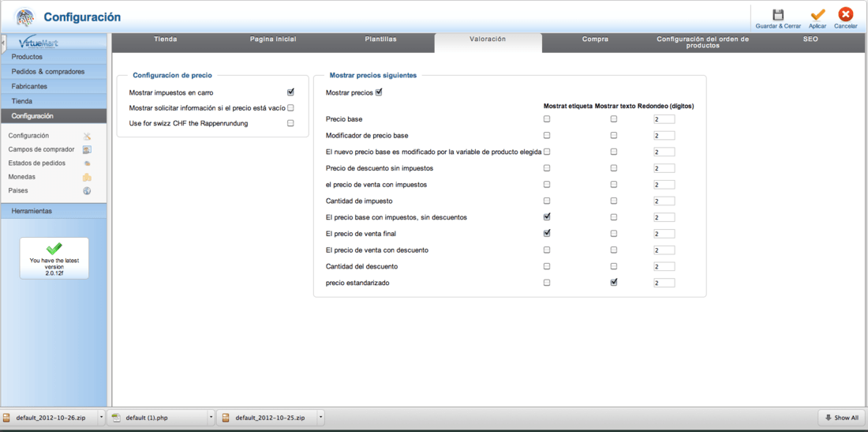Collapse the sidebar with the left edge arrow
This screenshot has width=868, height=432.
(3, 43)
